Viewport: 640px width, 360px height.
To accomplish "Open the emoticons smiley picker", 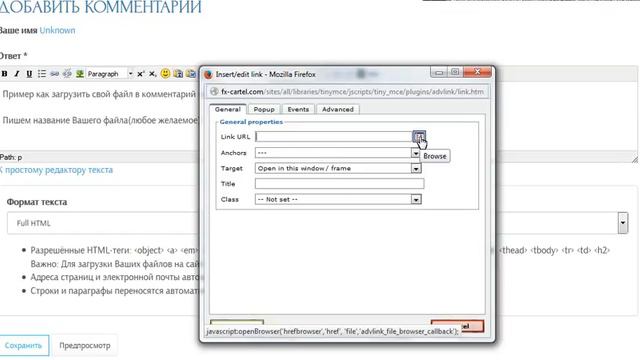I will [x=165, y=73].
